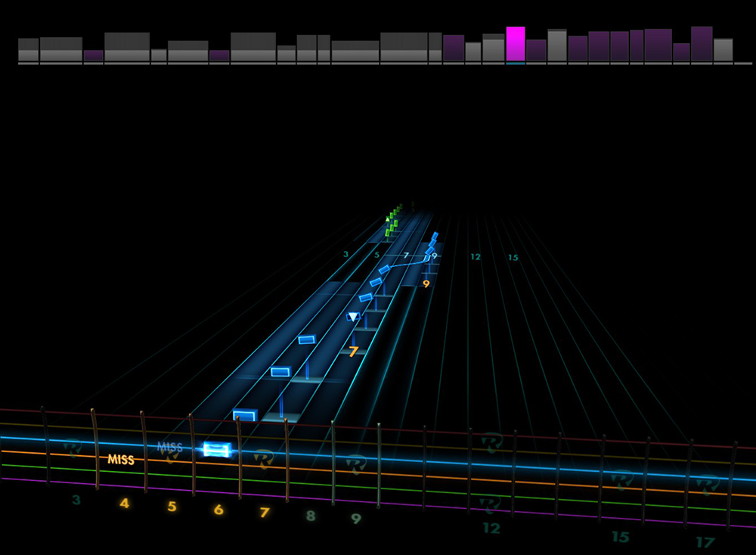This screenshot has width=756, height=555.
Task: Click the sliding blue notes at distant fret 9
Action: point(432,243)
